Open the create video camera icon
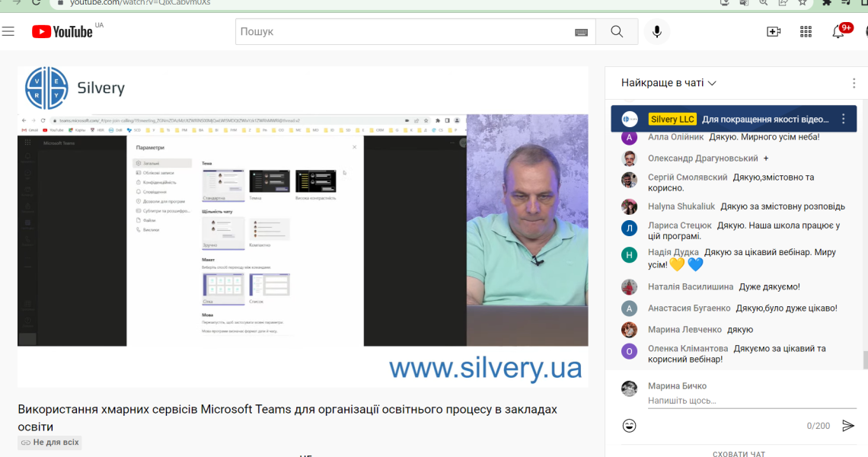The height and width of the screenshot is (457, 868). [774, 31]
